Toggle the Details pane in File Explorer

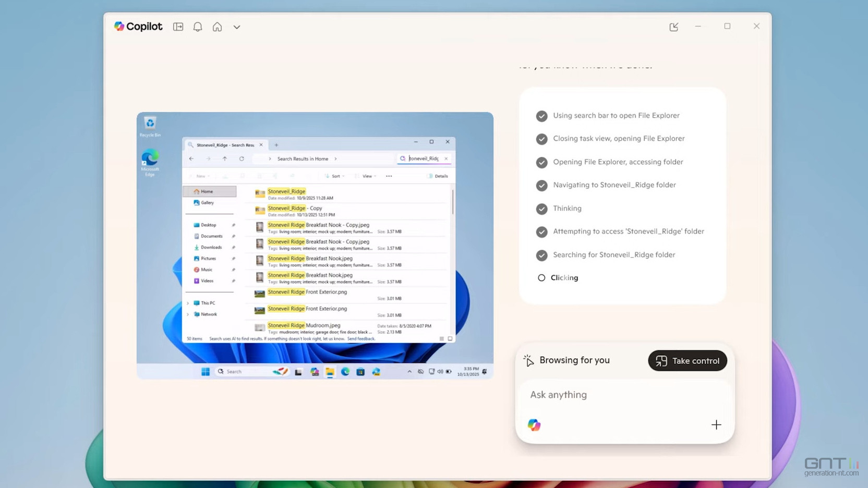(439, 176)
